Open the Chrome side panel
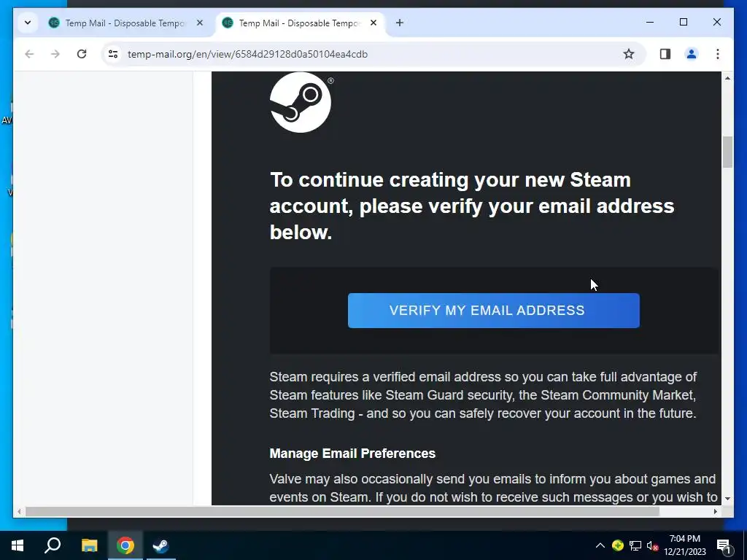This screenshot has width=747, height=560. click(x=665, y=54)
